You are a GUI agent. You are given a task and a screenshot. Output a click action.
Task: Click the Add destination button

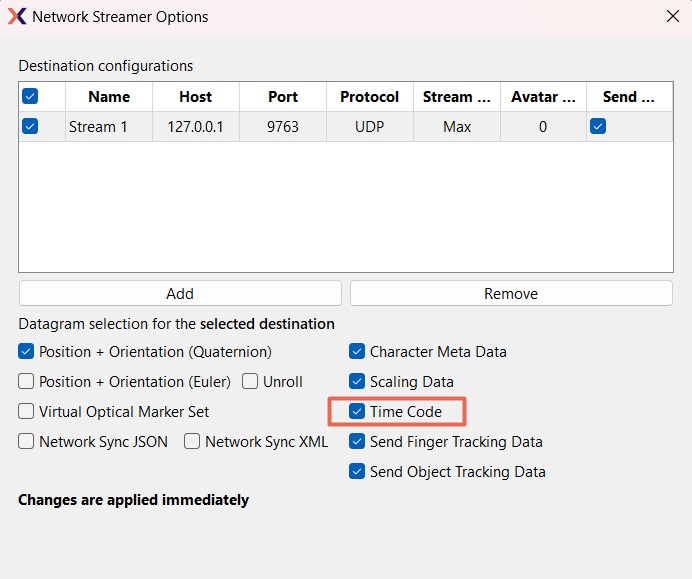point(180,293)
